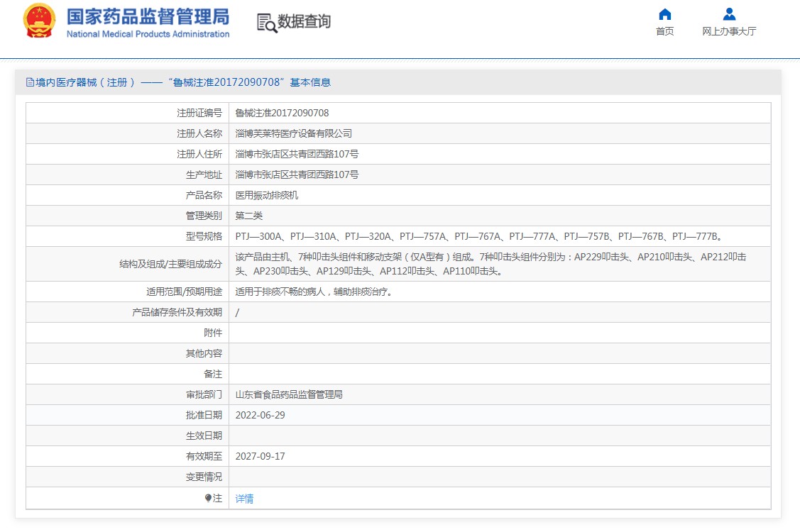
Task: Click the 国家药品监督管理局 site title
Action: pyautogui.click(x=148, y=17)
